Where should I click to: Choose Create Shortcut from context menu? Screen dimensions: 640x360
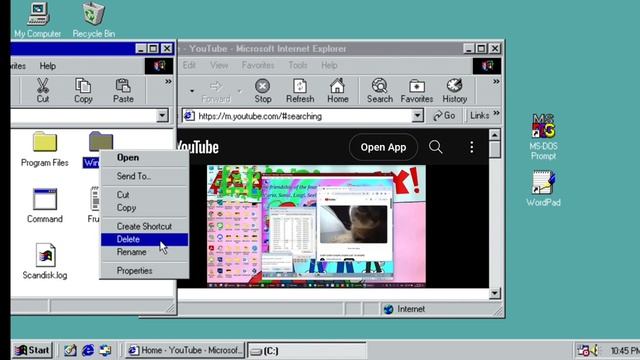[144, 226]
